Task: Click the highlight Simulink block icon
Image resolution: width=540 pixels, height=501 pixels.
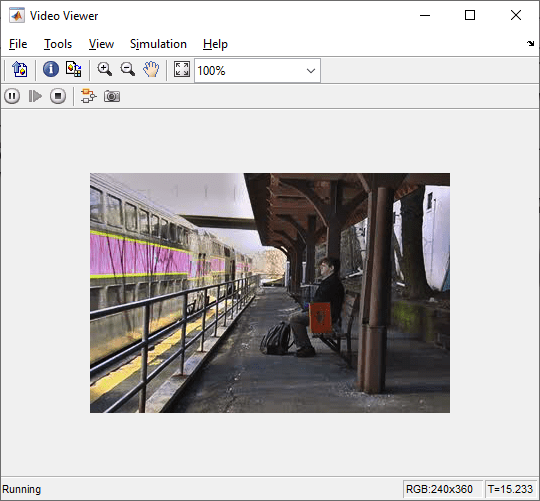Action: (x=89, y=96)
